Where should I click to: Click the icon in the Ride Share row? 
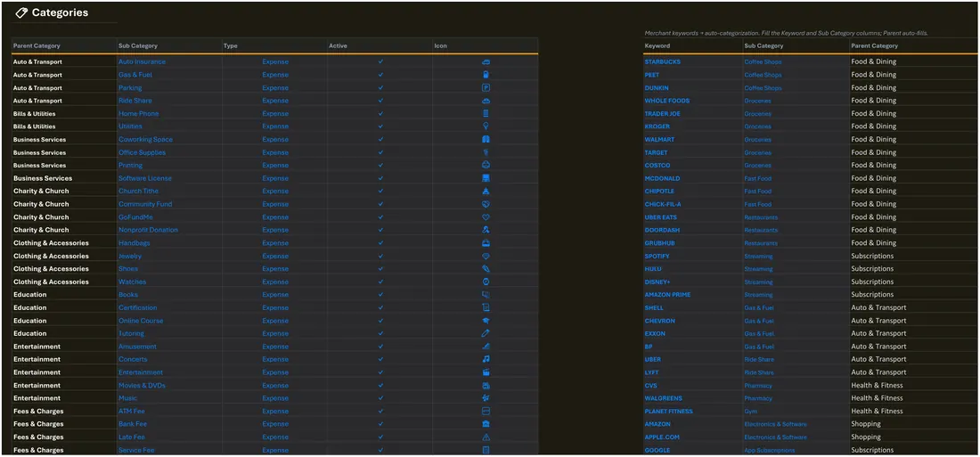tap(486, 101)
